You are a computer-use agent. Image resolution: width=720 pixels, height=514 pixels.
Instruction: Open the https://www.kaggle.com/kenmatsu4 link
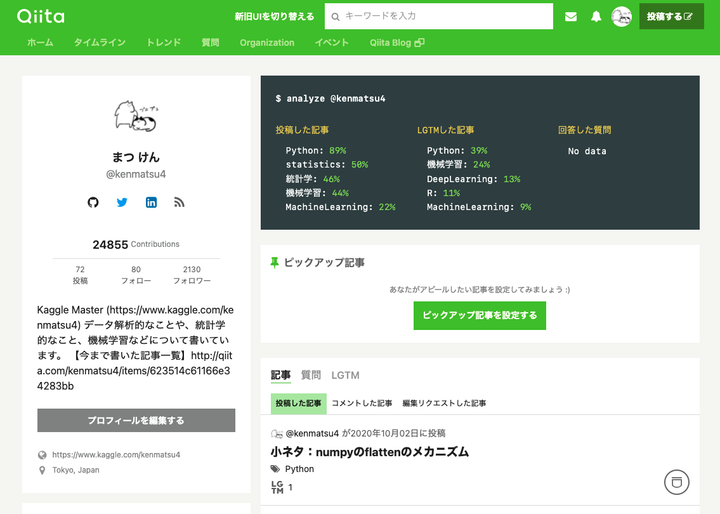coord(116,455)
